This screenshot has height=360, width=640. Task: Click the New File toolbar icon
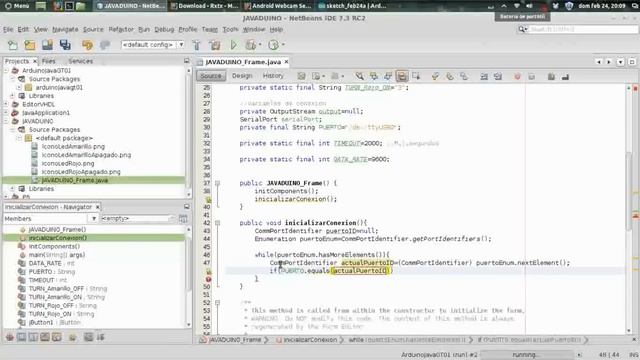pos(13,45)
